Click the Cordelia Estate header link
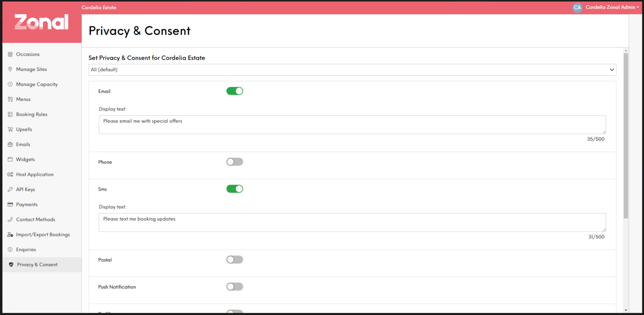 click(99, 8)
